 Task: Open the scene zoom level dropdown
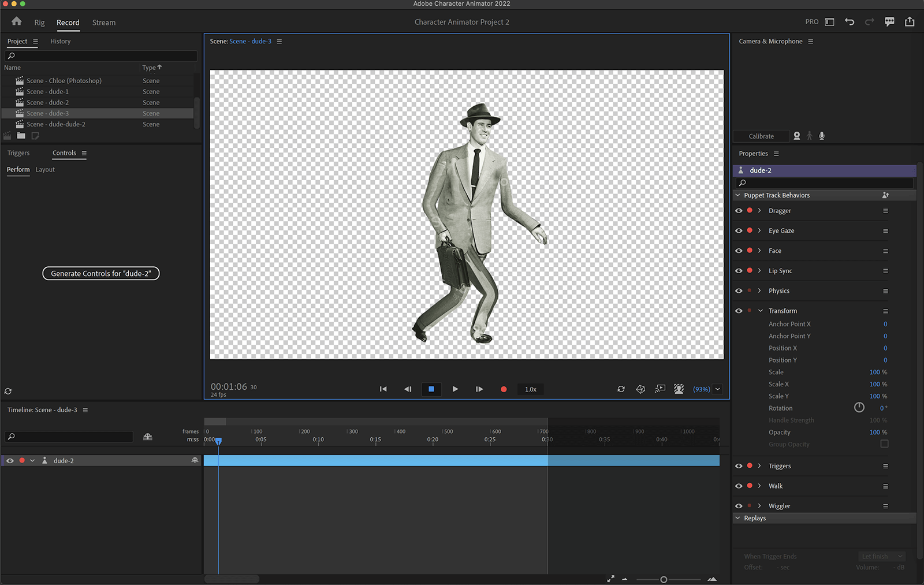tap(717, 389)
